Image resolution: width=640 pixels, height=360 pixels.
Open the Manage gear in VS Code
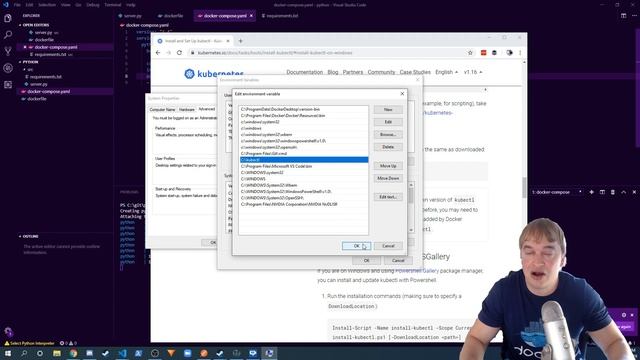pos(8,331)
